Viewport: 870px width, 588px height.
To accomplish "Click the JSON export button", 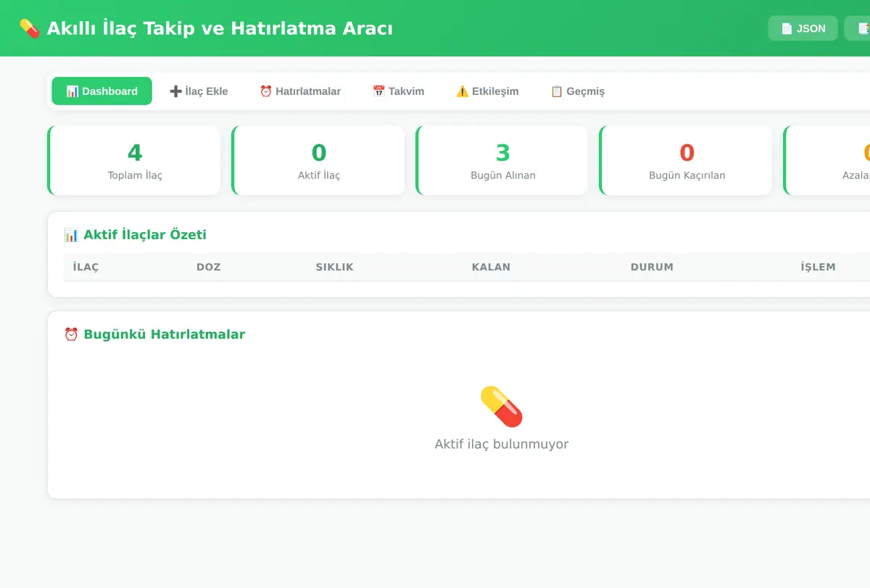I will coord(803,28).
